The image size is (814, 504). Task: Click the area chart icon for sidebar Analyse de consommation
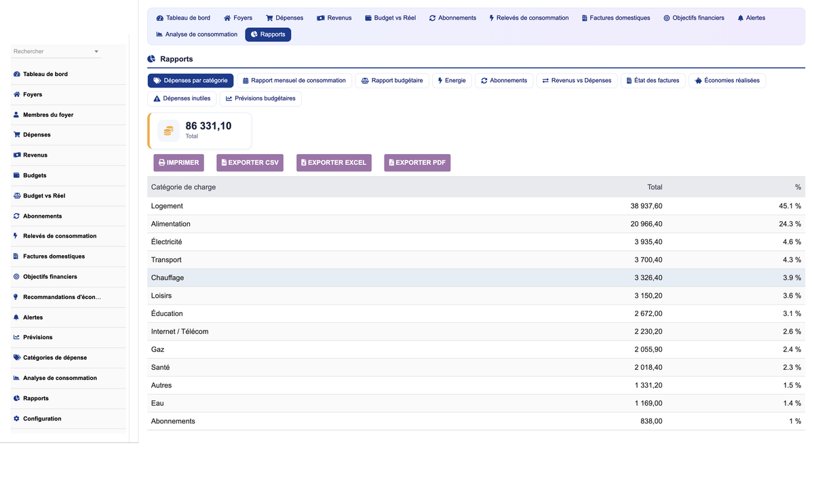(x=16, y=378)
